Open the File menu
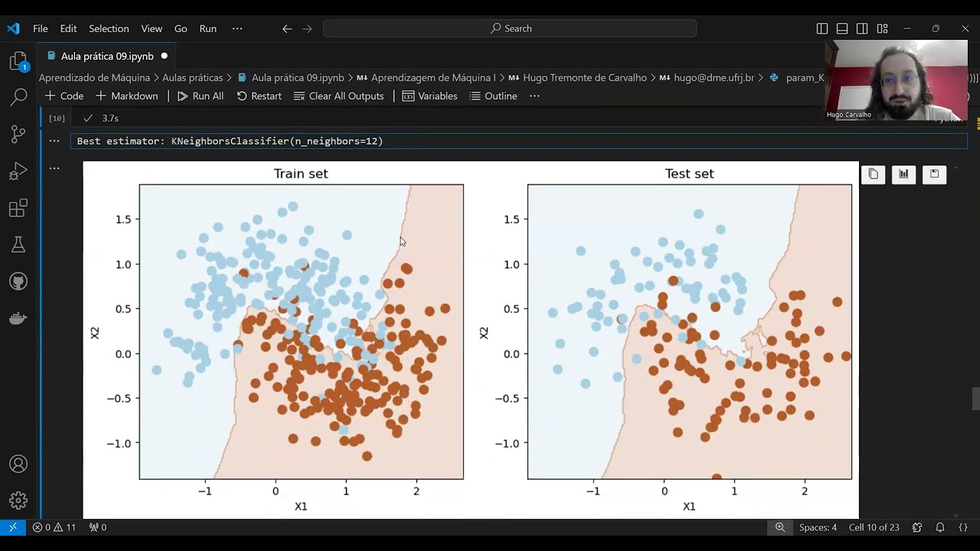 [41, 28]
